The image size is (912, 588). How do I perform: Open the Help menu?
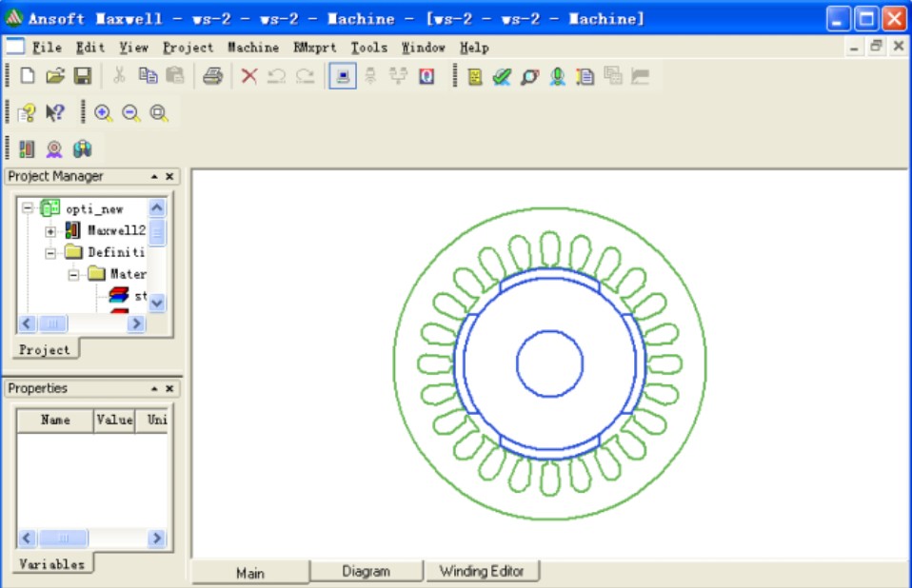pos(474,47)
